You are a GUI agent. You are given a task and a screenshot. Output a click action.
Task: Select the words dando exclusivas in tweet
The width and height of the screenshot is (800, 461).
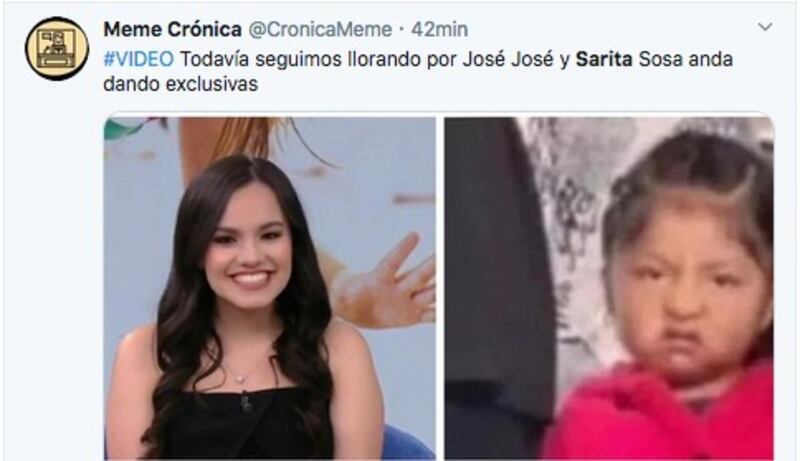(181, 84)
